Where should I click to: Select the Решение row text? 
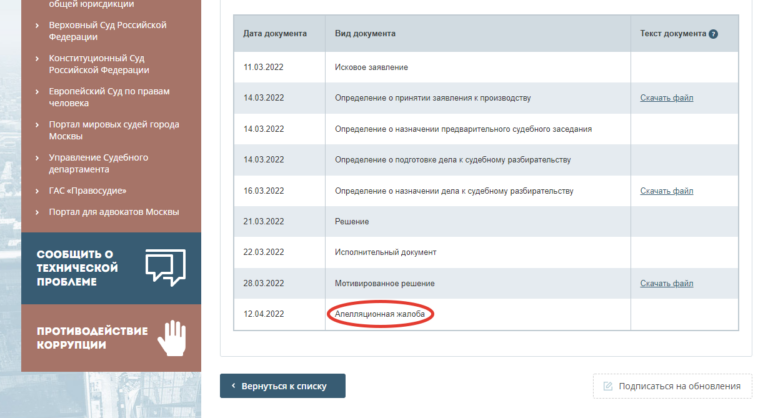(352, 221)
